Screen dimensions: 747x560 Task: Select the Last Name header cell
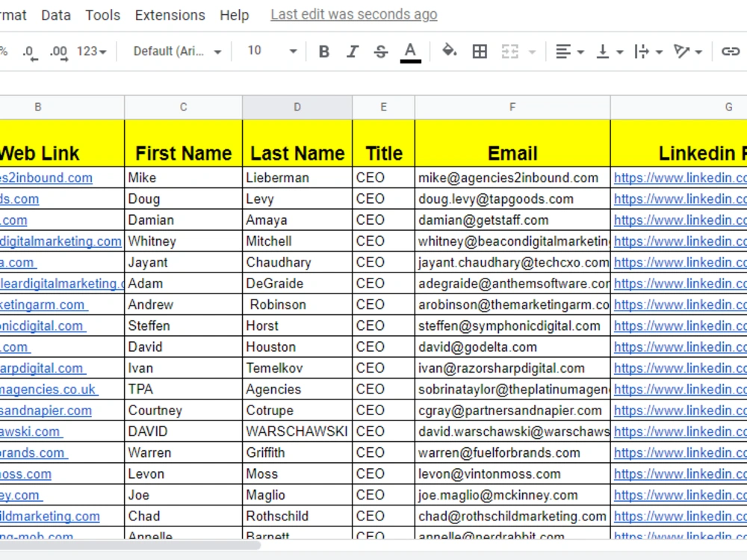[297, 143]
